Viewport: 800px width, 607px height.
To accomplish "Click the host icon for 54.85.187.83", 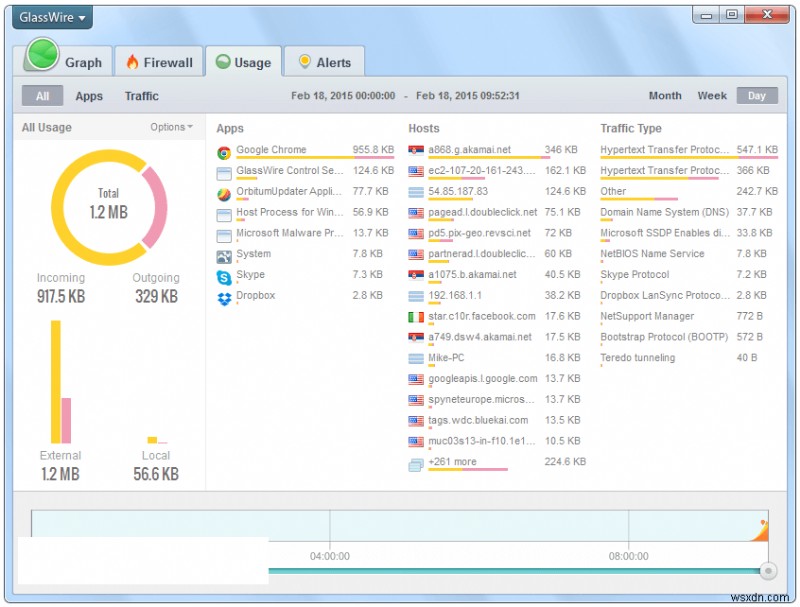I will pos(416,192).
